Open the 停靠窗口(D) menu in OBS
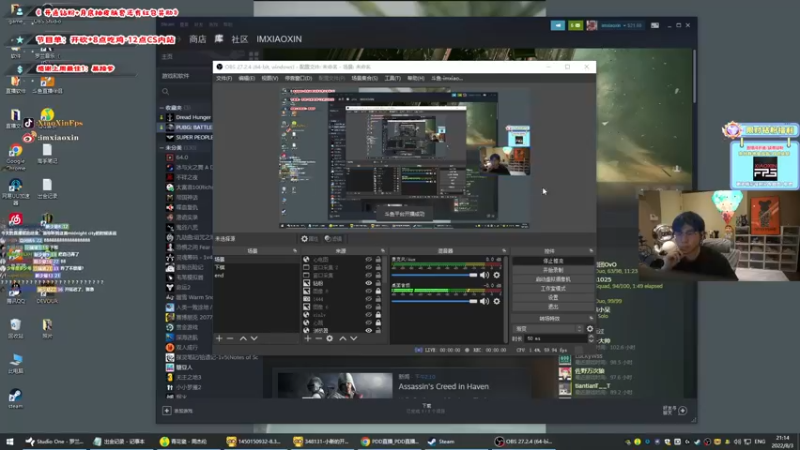This screenshot has height=450, width=800. [298, 78]
